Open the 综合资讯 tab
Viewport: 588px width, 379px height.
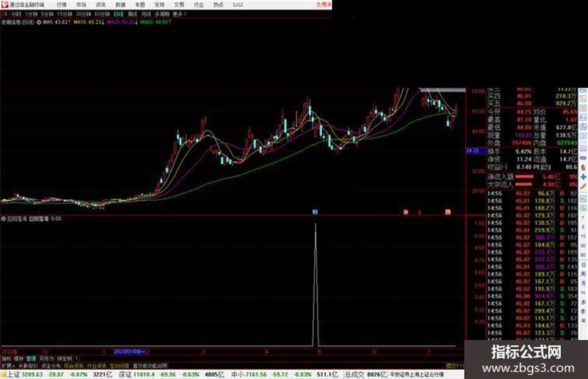point(74,365)
